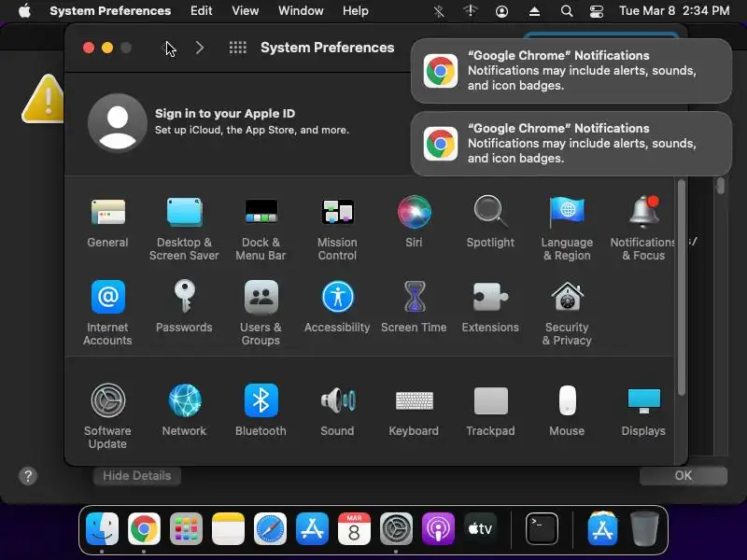Open Spotlight search in menu bar

[x=567, y=10]
